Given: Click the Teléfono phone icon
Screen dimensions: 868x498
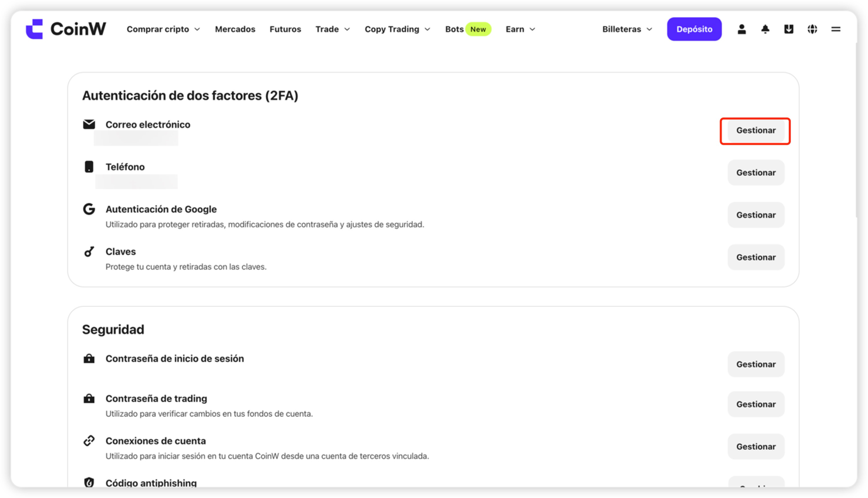Looking at the screenshot, I should click(x=89, y=166).
